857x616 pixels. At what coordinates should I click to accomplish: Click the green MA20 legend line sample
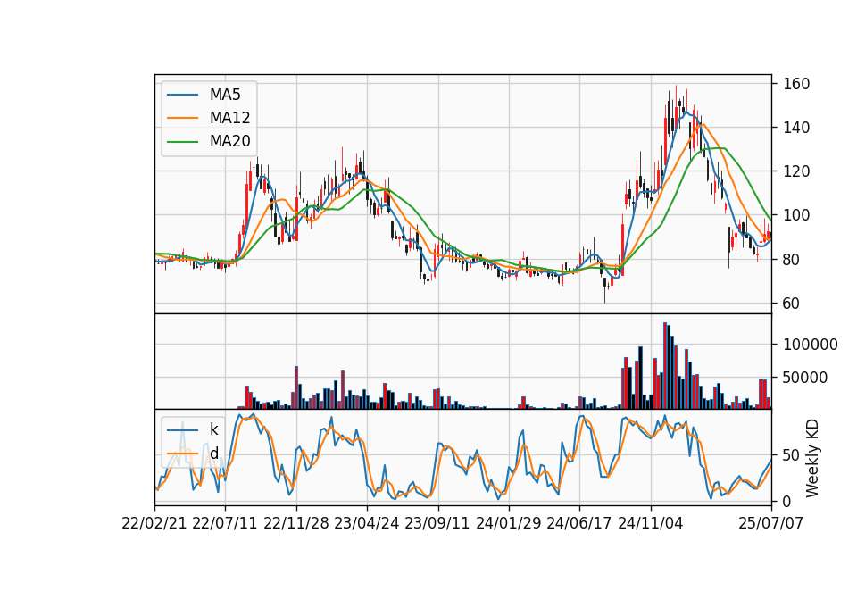point(182,141)
